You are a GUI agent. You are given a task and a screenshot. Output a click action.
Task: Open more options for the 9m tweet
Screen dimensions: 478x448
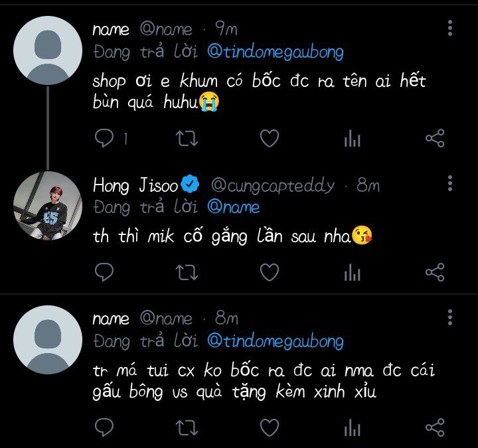click(x=450, y=29)
